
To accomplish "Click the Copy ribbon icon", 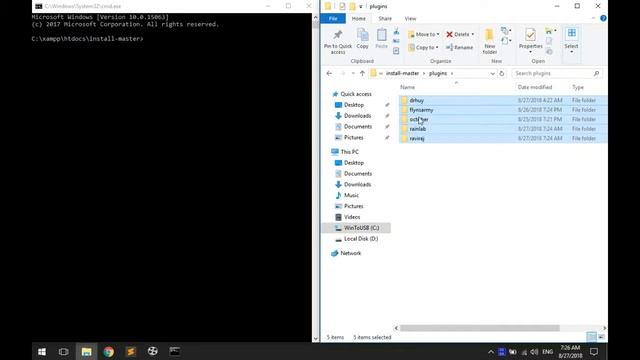I will point(362,35).
